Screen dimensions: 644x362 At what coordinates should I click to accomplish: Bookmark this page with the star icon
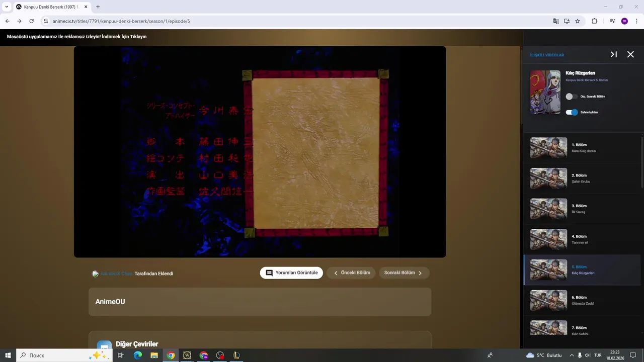[x=578, y=21]
